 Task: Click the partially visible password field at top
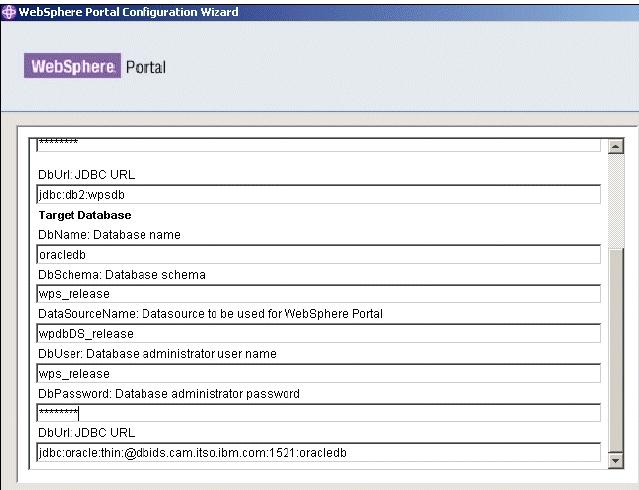318,145
